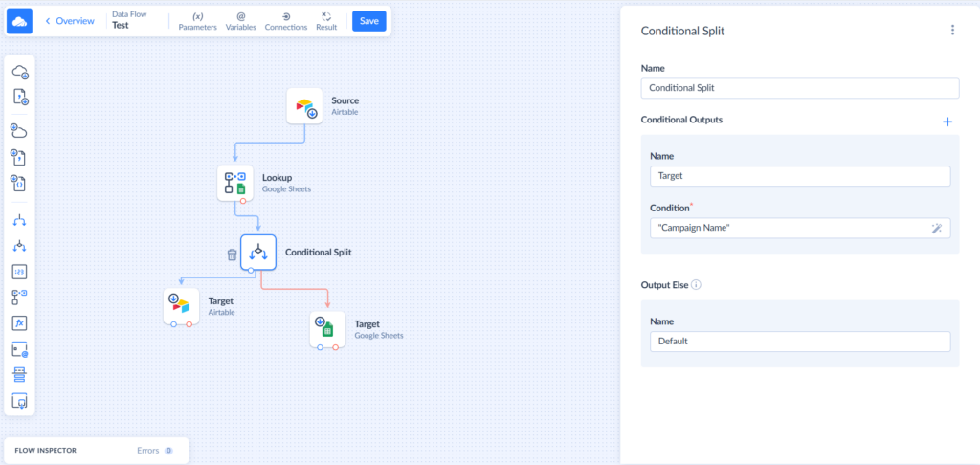Open the condition expression editor wand icon
The width and height of the screenshot is (980, 465).
tap(936, 228)
